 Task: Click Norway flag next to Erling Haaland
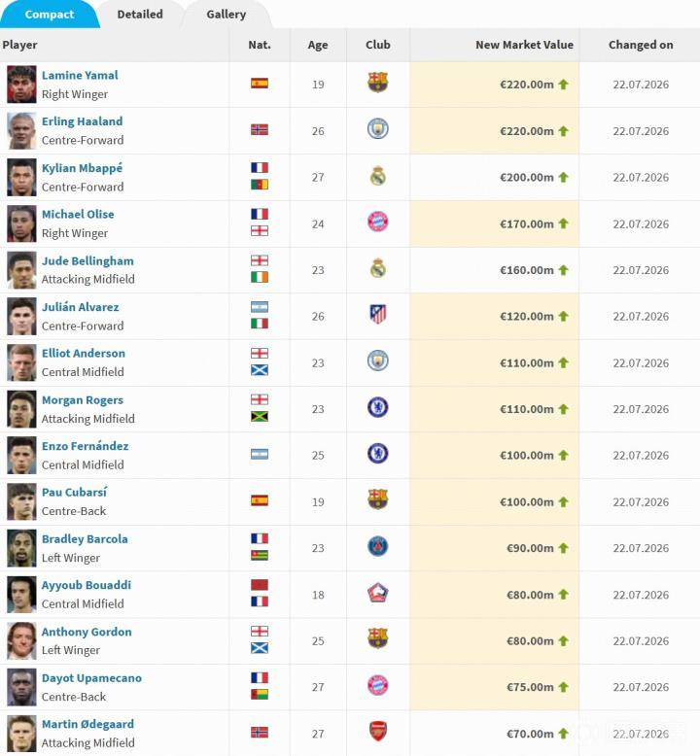coord(260,129)
